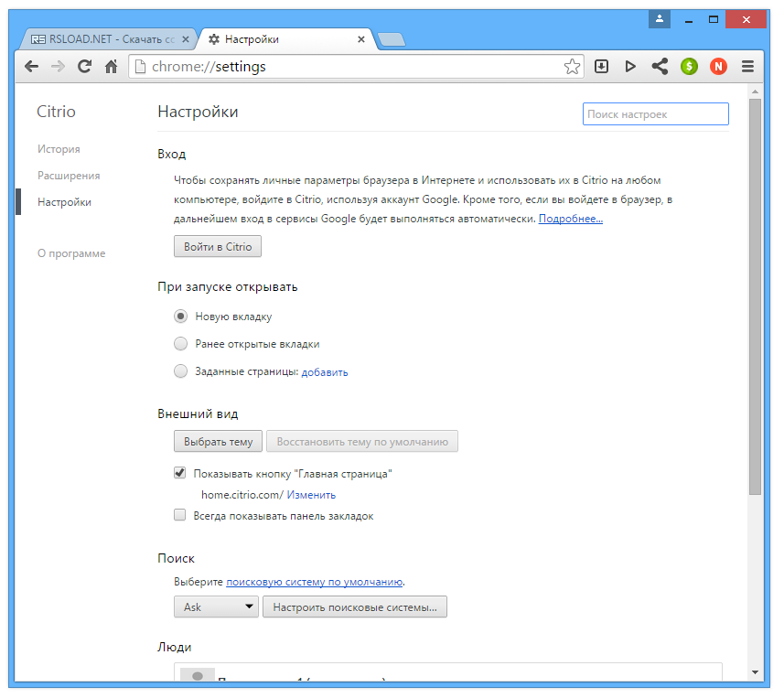The image size is (784, 698).
Task: Click the forward navigation arrow
Action: coord(58,66)
